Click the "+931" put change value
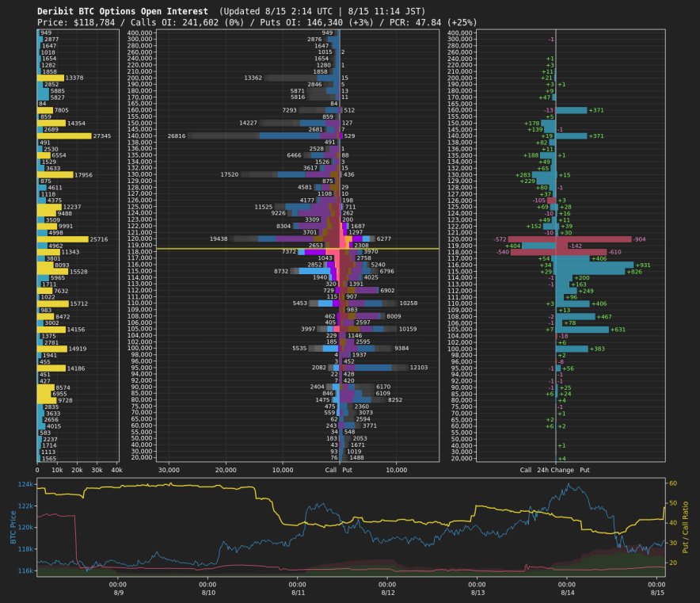This screenshot has height=603, width=700. click(643, 265)
